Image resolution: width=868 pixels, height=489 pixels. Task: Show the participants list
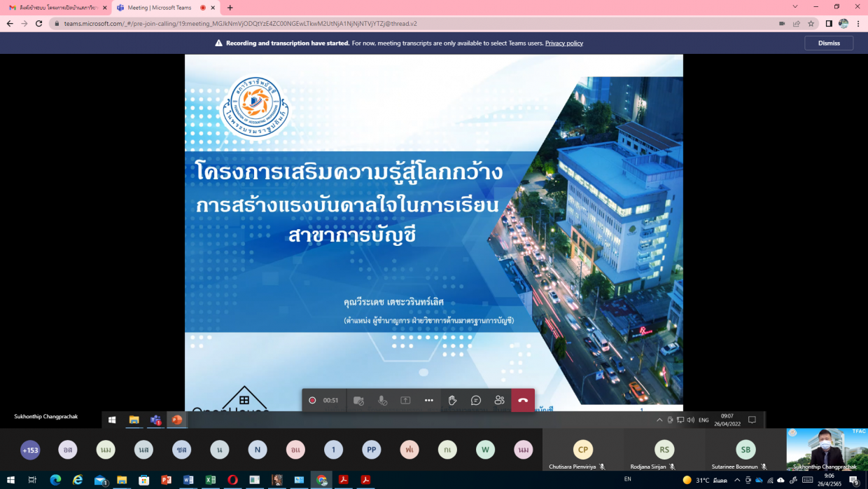pos(499,400)
